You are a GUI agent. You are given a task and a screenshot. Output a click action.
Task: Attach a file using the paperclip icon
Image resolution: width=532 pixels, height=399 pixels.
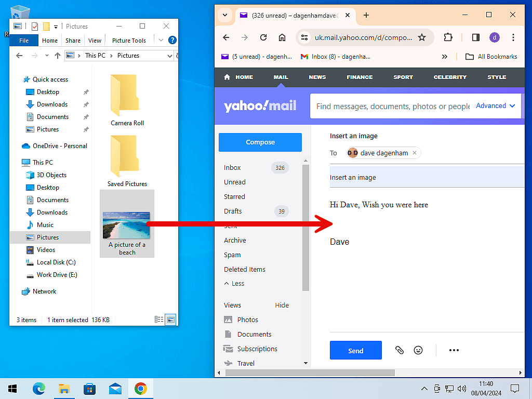(x=400, y=350)
